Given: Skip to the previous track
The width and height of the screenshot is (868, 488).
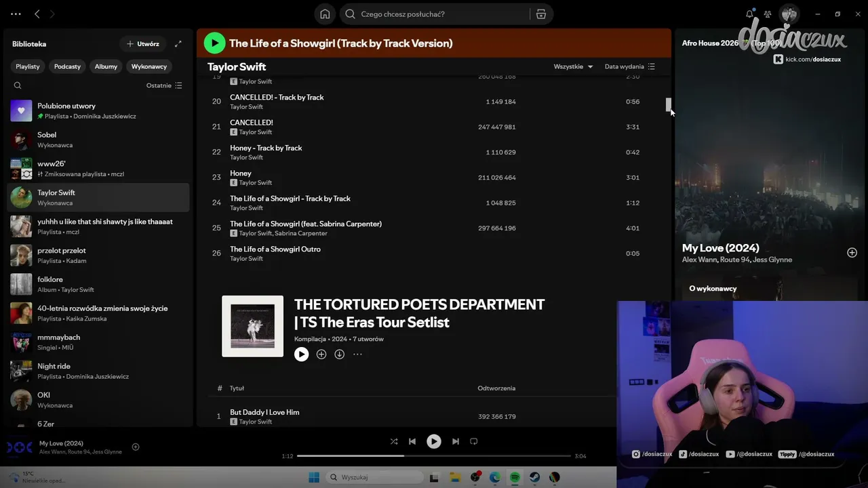Looking at the screenshot, I should click(x=412, y=441).
